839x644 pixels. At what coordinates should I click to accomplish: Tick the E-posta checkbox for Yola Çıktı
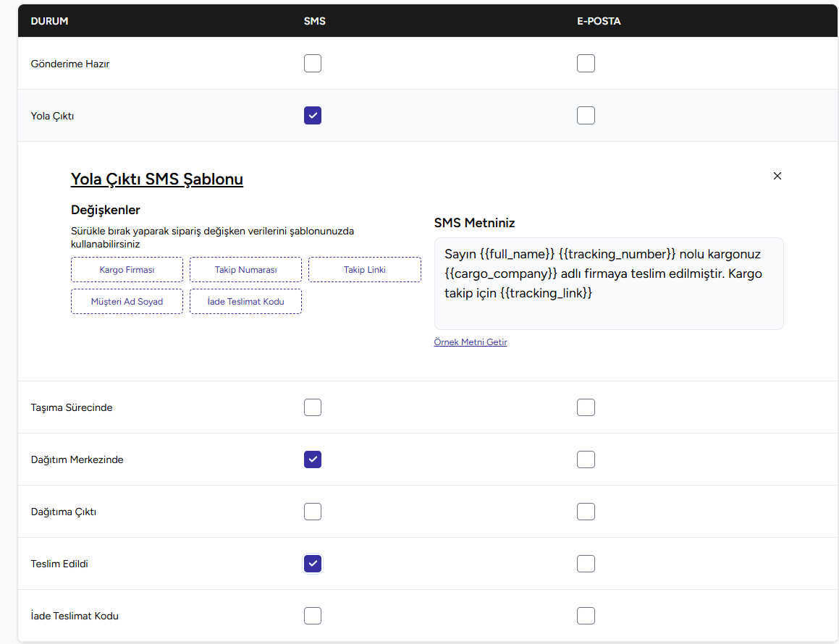[586, 116]
